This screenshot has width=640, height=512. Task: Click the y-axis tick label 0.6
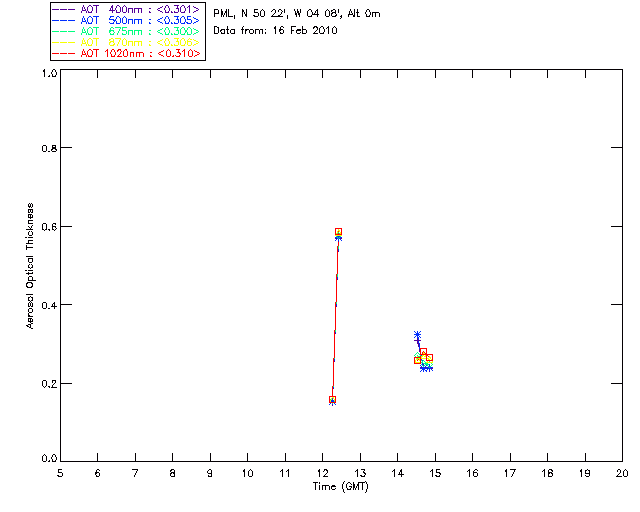coord(49,227)
